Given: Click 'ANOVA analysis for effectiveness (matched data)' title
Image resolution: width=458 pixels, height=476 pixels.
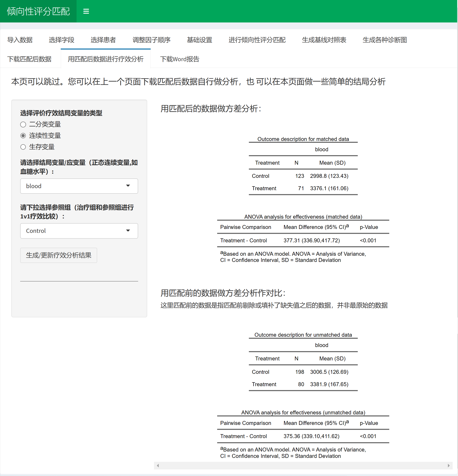Looking at the screenshot, I should 303,217.
